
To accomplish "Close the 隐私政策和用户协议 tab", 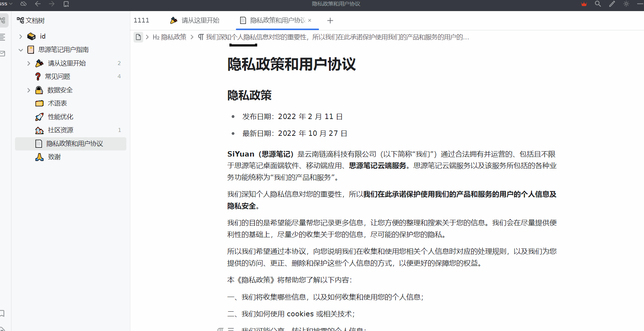I will click(x=310, y=20).
